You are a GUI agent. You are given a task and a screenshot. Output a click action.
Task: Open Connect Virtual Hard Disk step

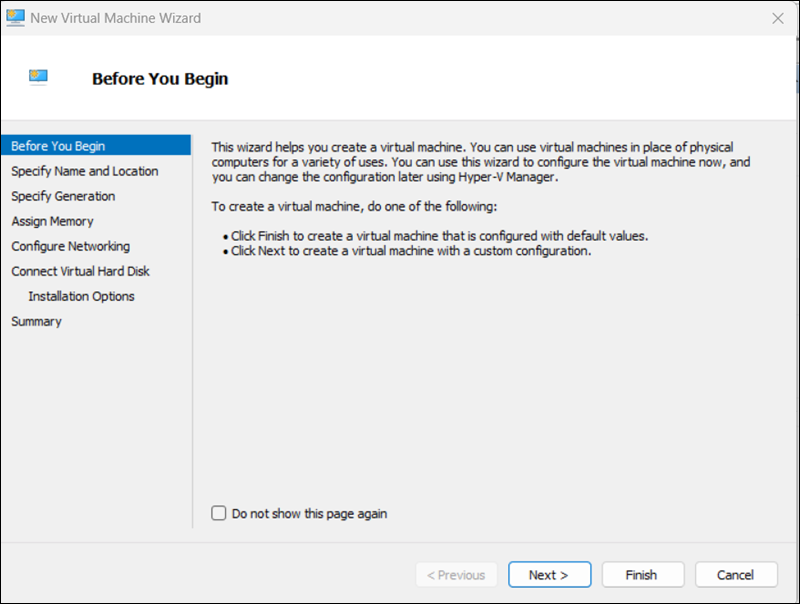coord(81,271)
